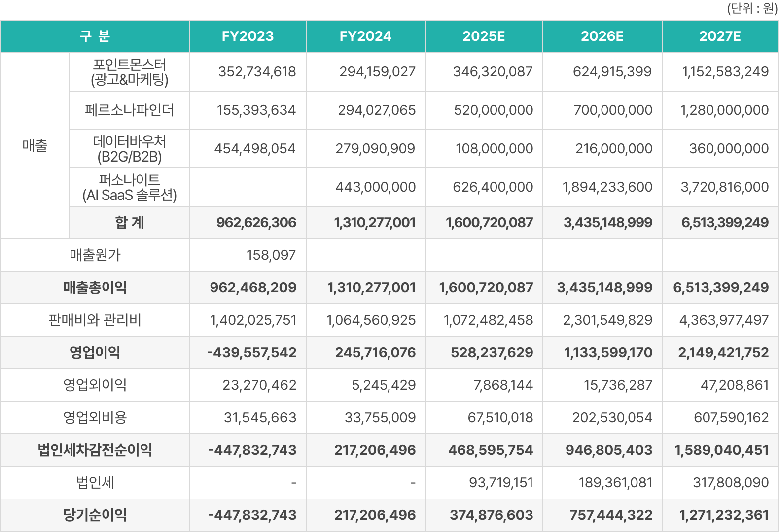Screen dimensions: 779x532
Task: Click the 구분 header cell
Action: (x=95, y=36)
